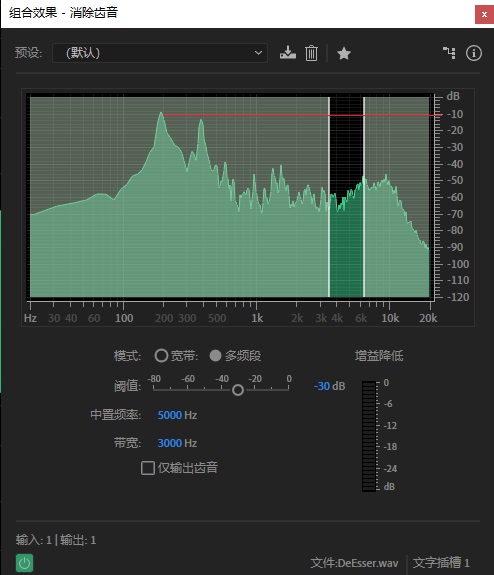494x575 pixels.
Task: Click the 1k frequency axis label
Action: [x=257, y=318]
